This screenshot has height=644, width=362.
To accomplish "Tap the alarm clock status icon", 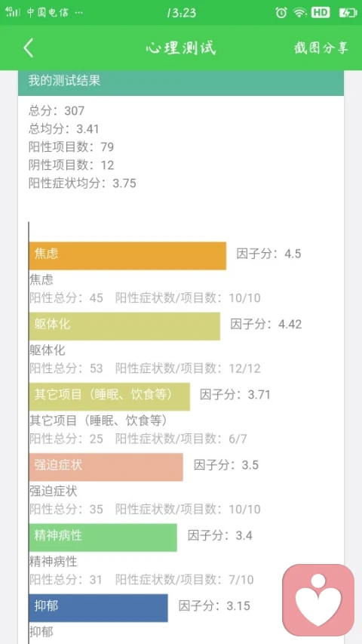I will [x=281, y=13].
